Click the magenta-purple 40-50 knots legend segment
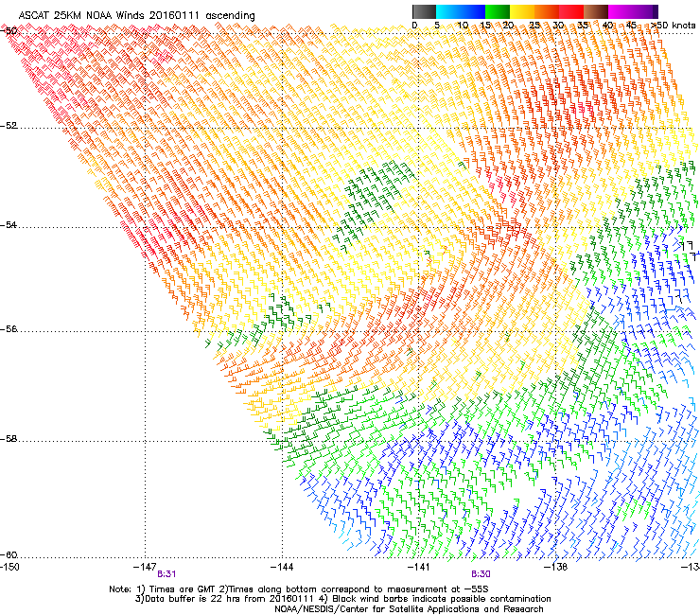The height and width of the screenshot is (615, 700). (x=633, y=11)
